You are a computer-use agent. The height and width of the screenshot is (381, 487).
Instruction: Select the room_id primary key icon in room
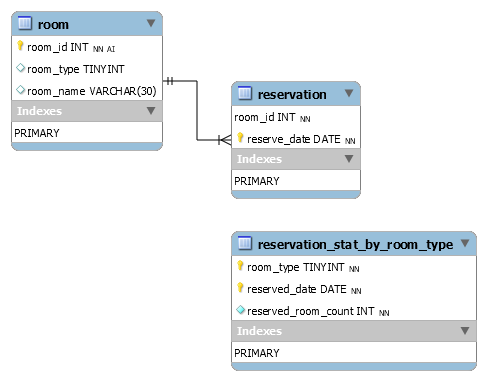click(x=20, y=46)
